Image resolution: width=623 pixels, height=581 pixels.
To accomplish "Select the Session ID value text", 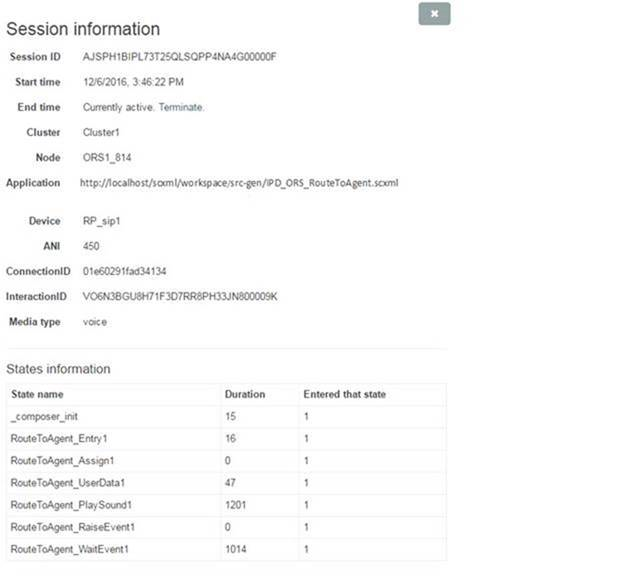I will [178, 56].
